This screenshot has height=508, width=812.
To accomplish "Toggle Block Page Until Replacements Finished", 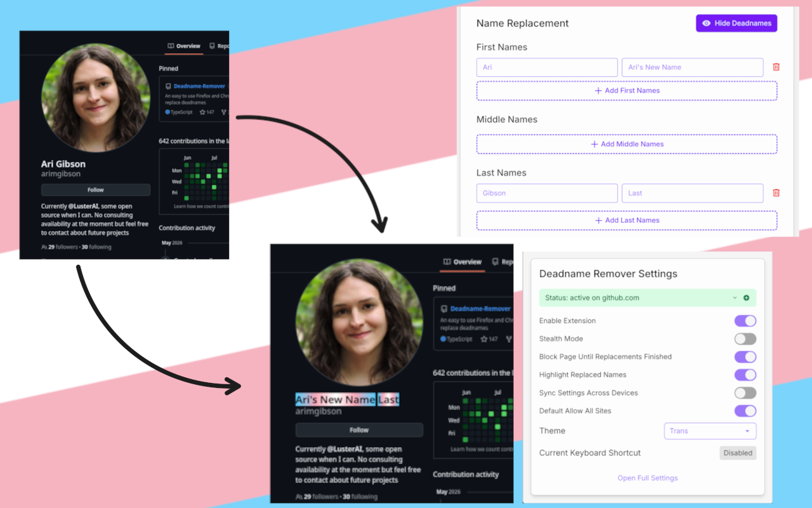I will (x=745, y=357).
